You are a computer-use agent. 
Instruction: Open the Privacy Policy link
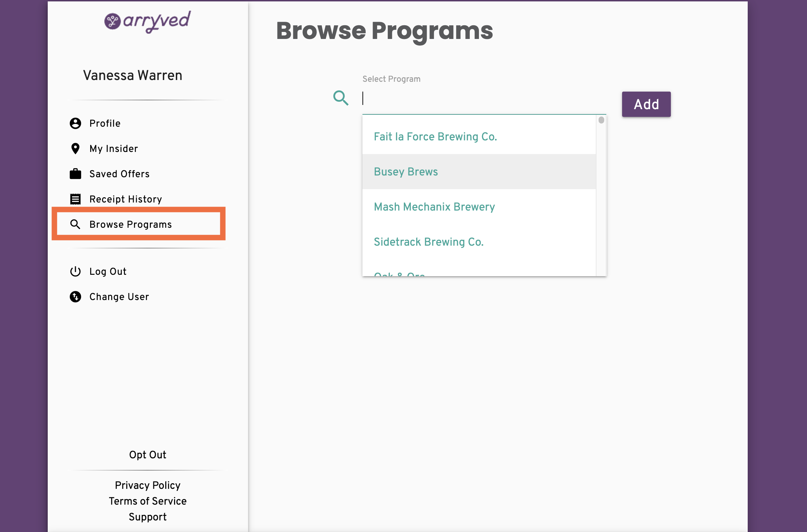pyautogui.click(x=148, y=485)
